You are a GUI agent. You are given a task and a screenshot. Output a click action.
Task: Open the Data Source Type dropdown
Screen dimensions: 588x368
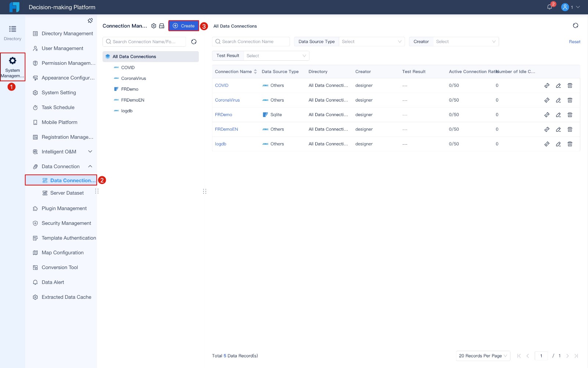371,42
